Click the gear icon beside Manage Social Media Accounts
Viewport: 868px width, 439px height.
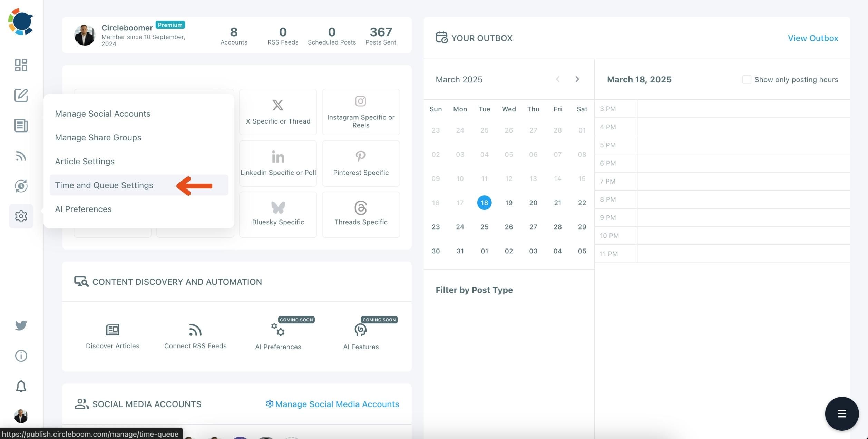270,403
